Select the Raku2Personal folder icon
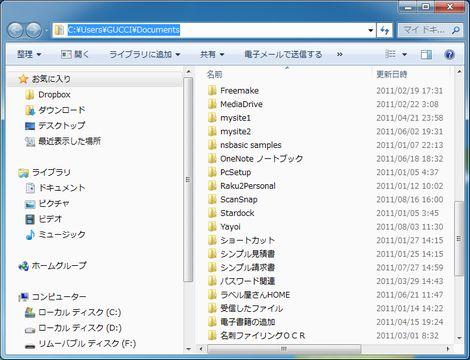This screenshot has width=470, height=360. pos(212,186)
